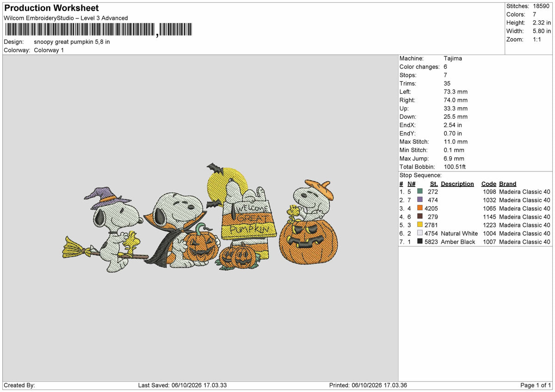
Task: Click the Wilcom EmbroideryStudio Level 3 Advanced text
Action: [x=66, y=18]
